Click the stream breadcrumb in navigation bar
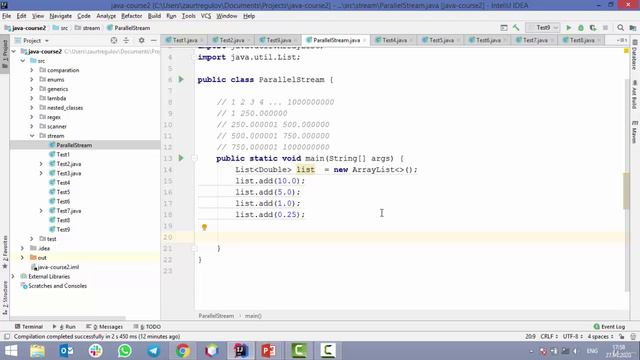The image size is (640, 360). click(x=87, y=28)
